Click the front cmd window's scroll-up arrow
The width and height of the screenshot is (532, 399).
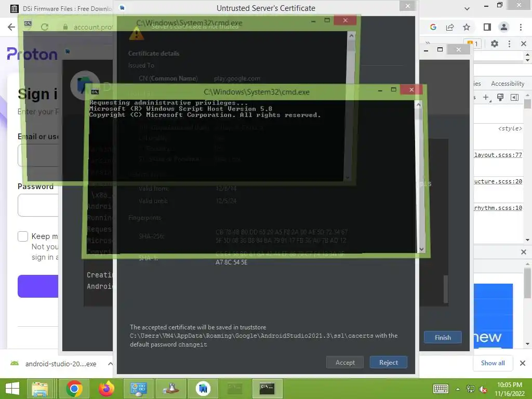click(419, 105)
